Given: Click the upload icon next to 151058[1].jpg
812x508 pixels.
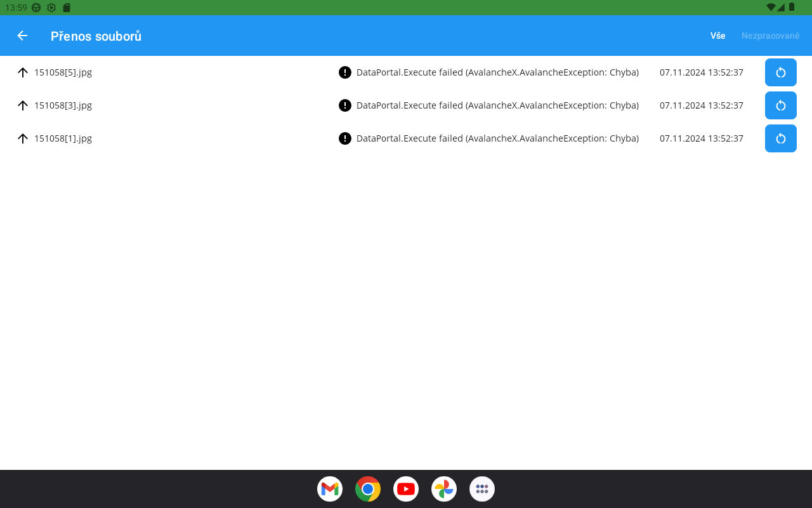Looking at the screenshot, I should click(x=23, y=138).
